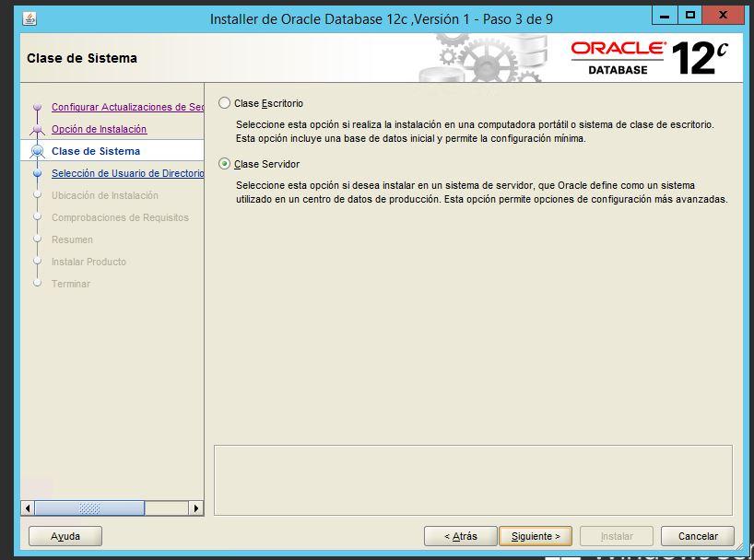Maximize the installer window

[x=690, y=16]
